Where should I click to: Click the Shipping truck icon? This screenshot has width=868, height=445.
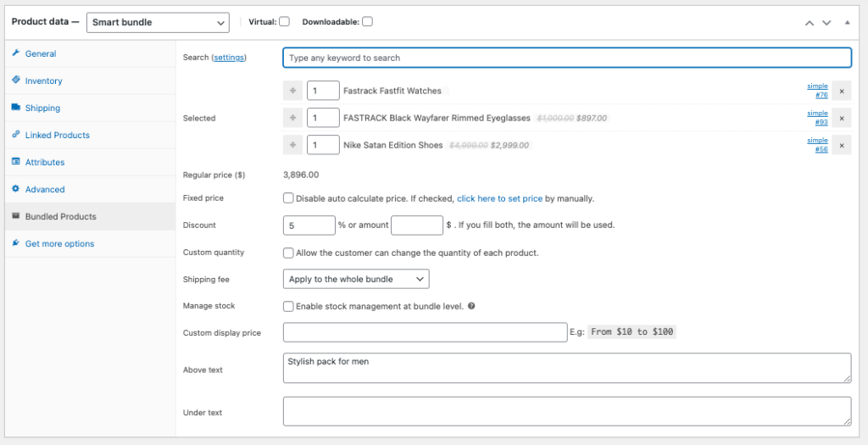tap(15, 108)
